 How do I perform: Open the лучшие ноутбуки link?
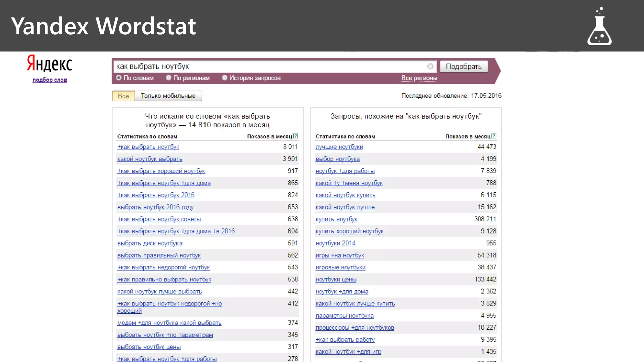click(339, 147)
